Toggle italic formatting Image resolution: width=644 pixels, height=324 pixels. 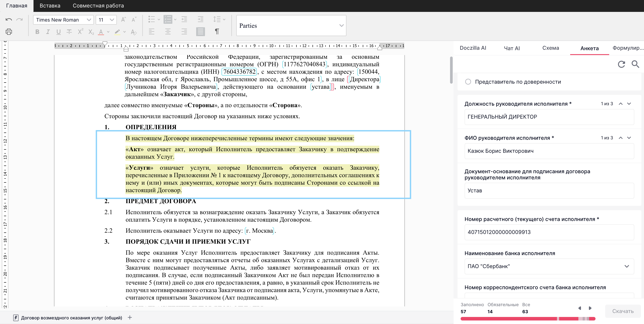(48, 32)
